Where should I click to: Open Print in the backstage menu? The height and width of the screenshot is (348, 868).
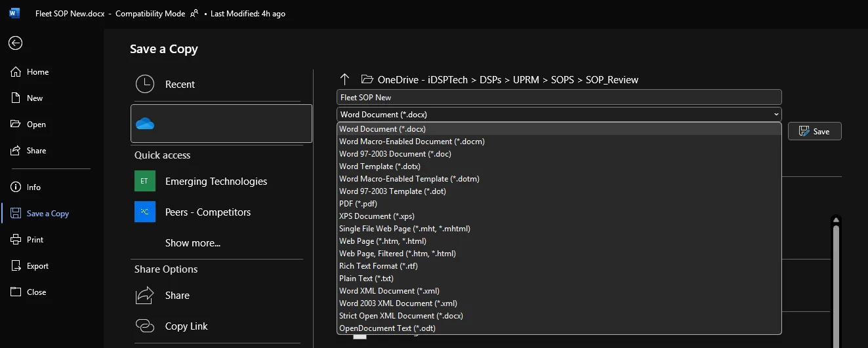[x=35, y=240]
